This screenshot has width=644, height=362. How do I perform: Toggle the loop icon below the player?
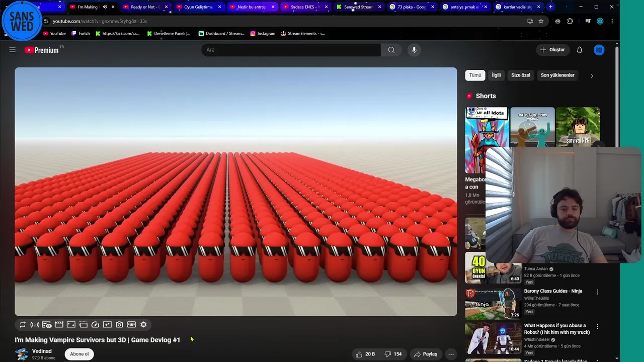pyautogui.click(x=23, y=325)
